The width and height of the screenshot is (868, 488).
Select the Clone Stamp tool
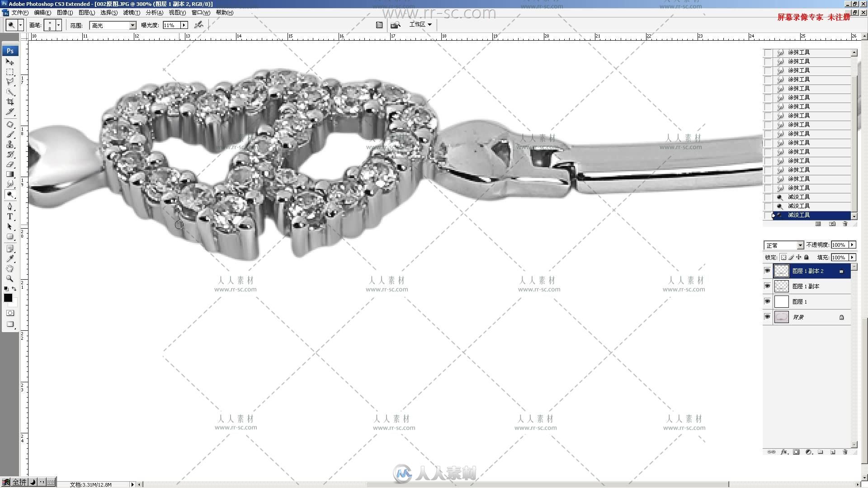coord(10,145)
